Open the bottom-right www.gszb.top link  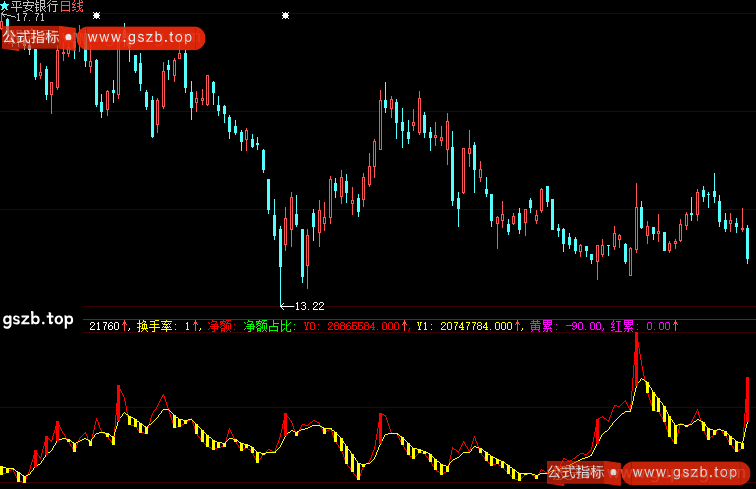tap(686, 472)
